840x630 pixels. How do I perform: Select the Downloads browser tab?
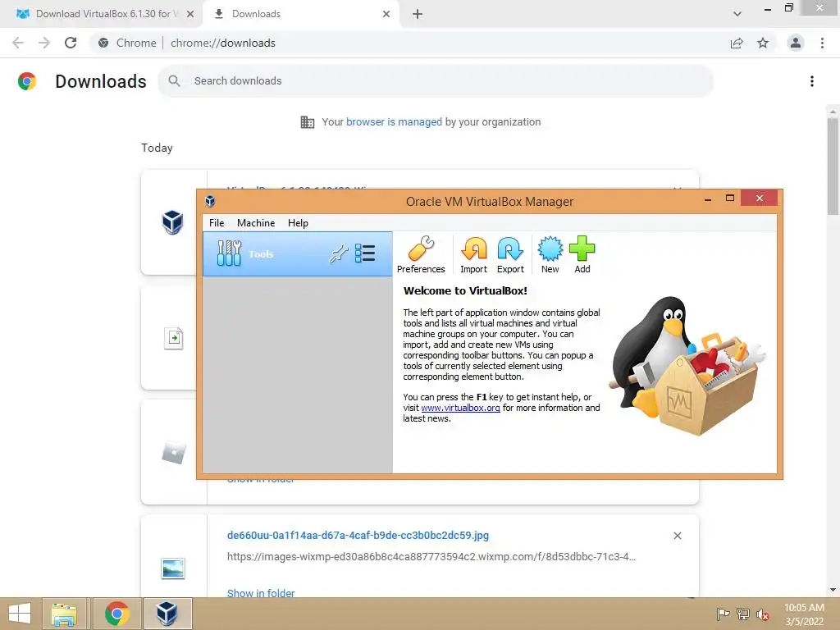pos(300,14)
